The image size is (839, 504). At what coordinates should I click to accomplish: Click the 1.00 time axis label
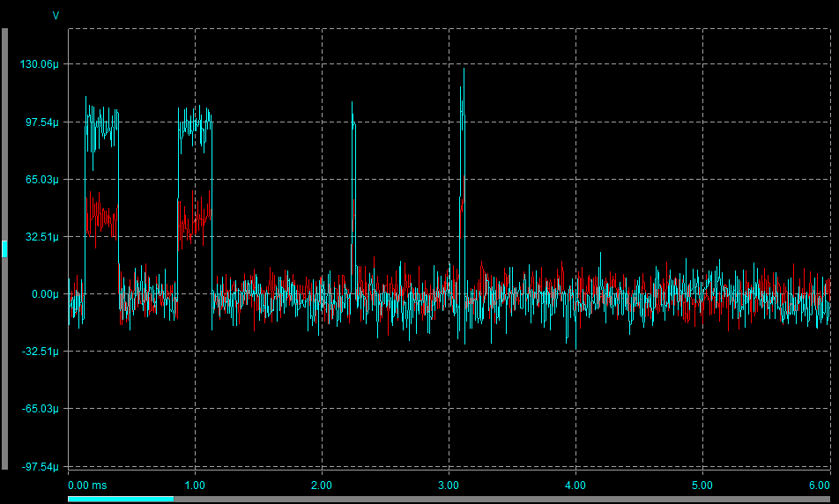195,485
